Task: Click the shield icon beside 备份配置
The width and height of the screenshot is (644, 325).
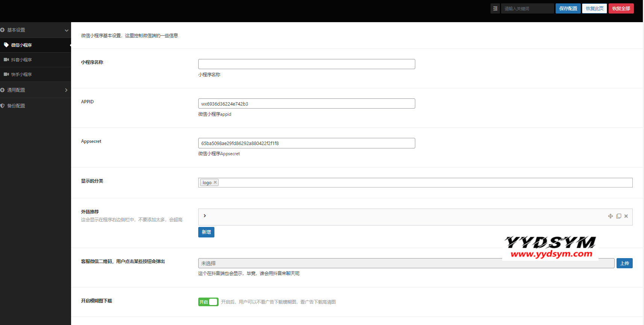Action: tap(3, 106)
